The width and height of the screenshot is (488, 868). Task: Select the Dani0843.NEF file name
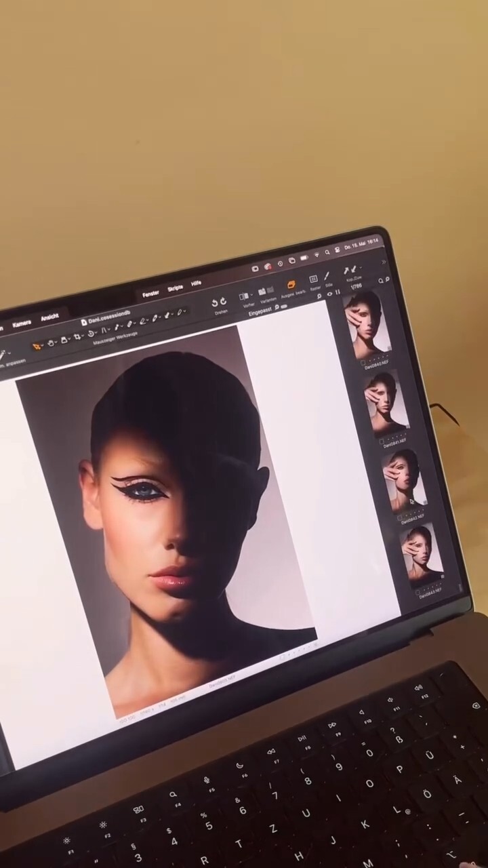coord(430,594)
